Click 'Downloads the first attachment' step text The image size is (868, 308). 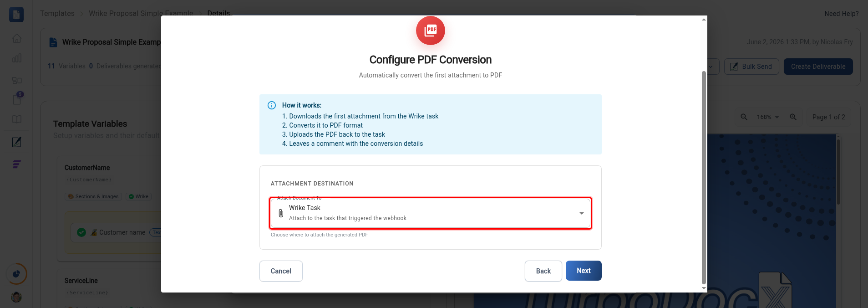(x=364, y=116)
